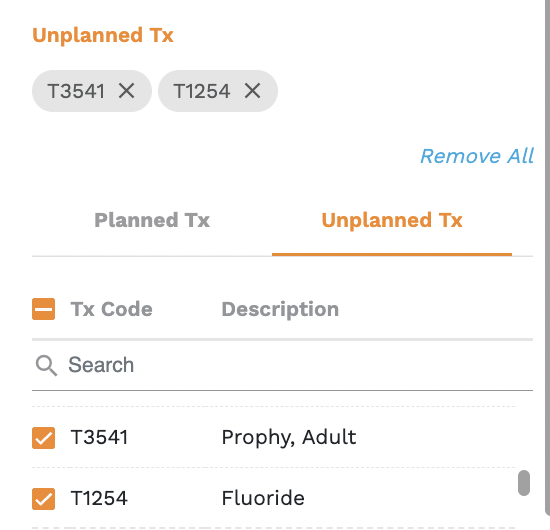Click the Description column header

pos(280,310)
